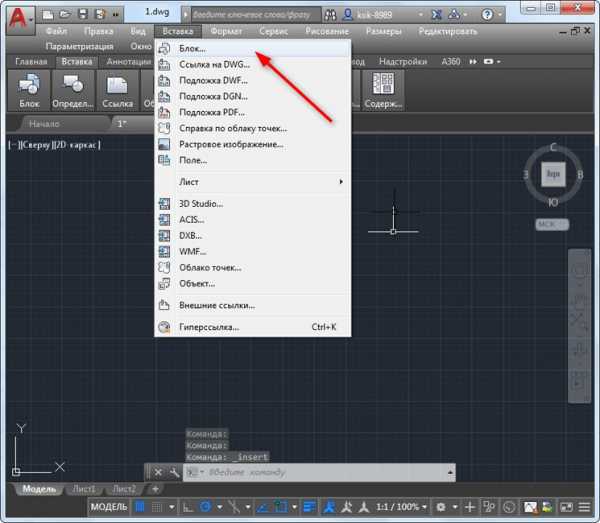Expand the Лист submenu arrow

point(341,182)
